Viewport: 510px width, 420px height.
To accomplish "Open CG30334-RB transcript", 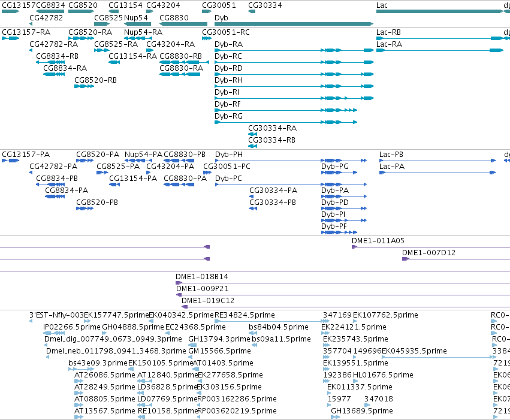I will [x=272, y=140].
